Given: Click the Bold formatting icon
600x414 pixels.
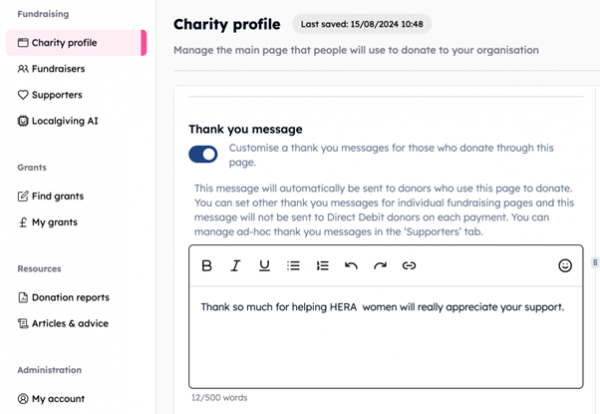Looking at the screenshot, I should 207,266.
